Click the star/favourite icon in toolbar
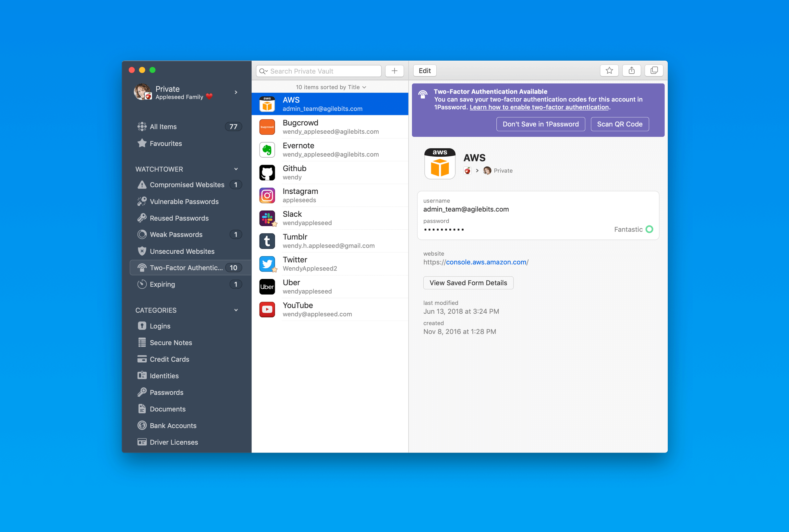 pyautogui.click(x=610, y=71)
